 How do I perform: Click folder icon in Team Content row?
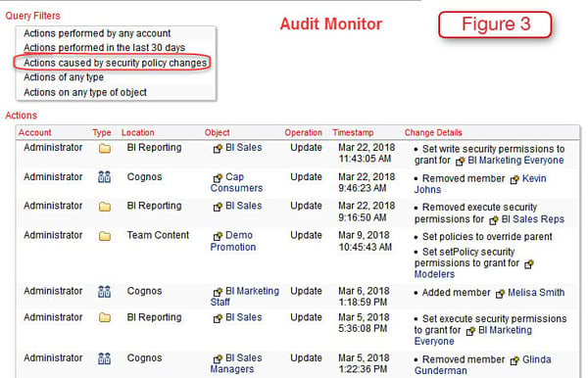[105, 236]
